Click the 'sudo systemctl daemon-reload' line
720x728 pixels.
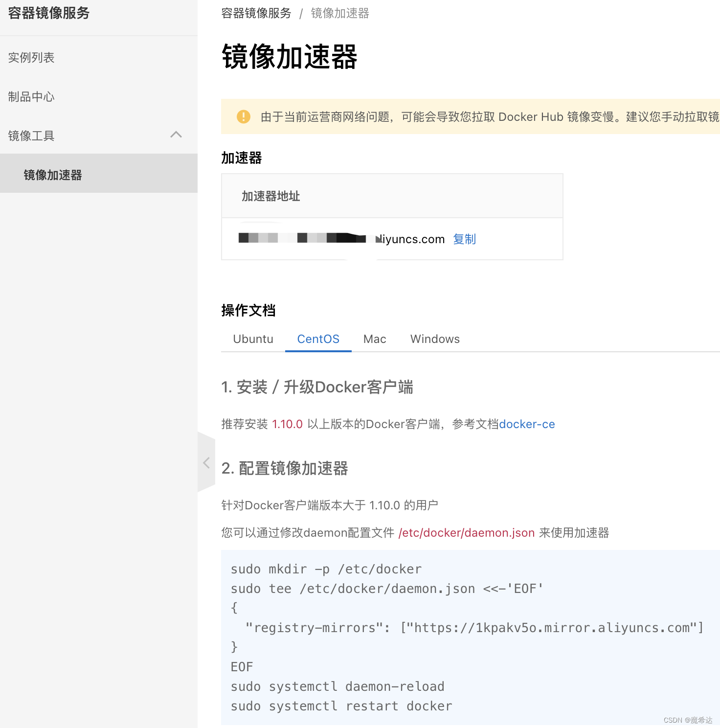point(337,686)
